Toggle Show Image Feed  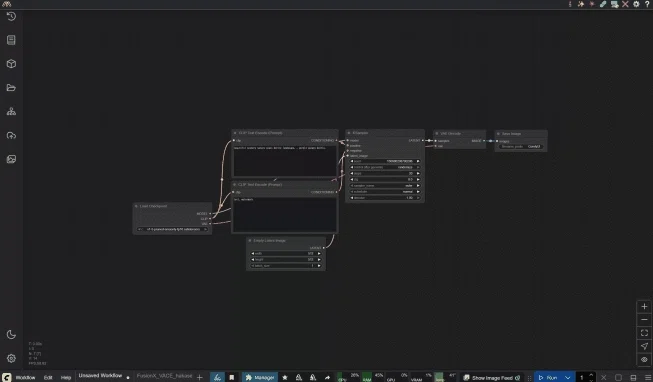click(491, 377)
